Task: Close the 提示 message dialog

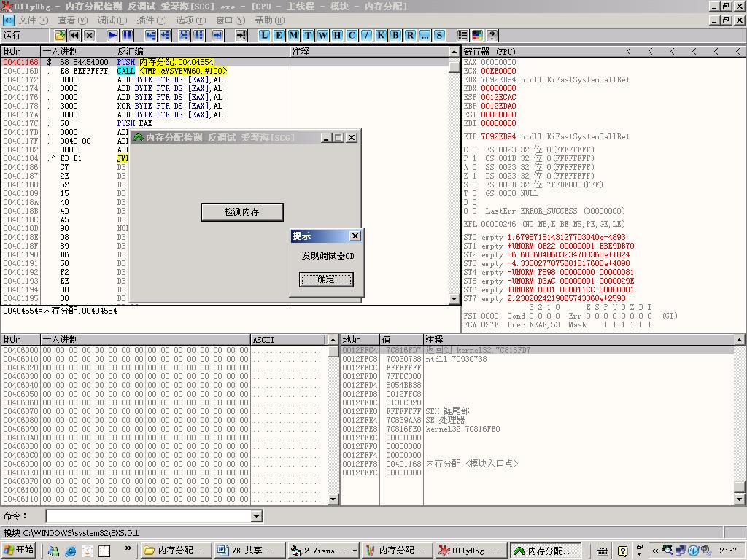Action: click(355, 236)
